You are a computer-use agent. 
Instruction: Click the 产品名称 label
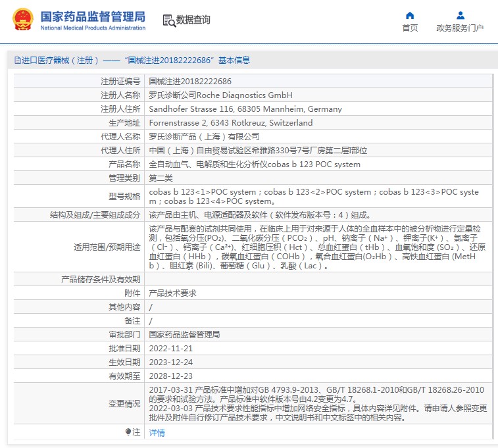(124, 164)
